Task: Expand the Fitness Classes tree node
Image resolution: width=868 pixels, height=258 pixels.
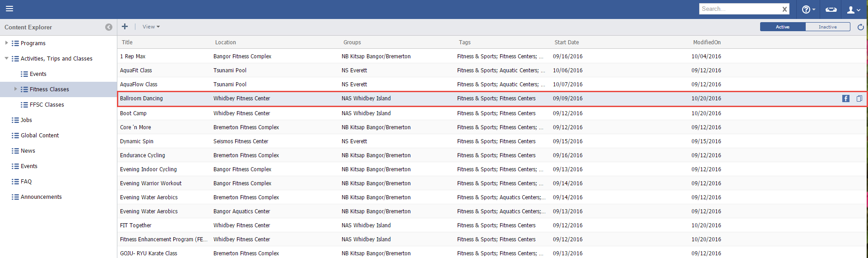Action: pyautogui.click(x=15, y=89)
